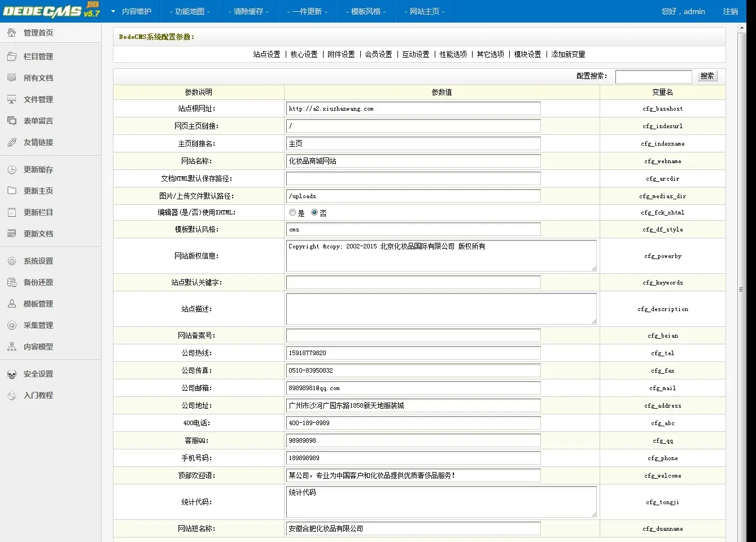This screenshot has width=756, height=542.
Task: Open the 网站主页 top menu
Action: click(425, 11)
